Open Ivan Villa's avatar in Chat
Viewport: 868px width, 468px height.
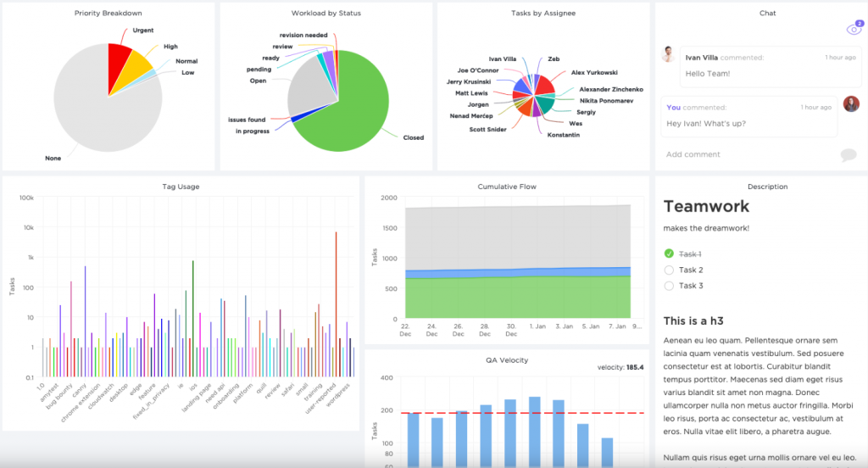(x=669, y=54)
